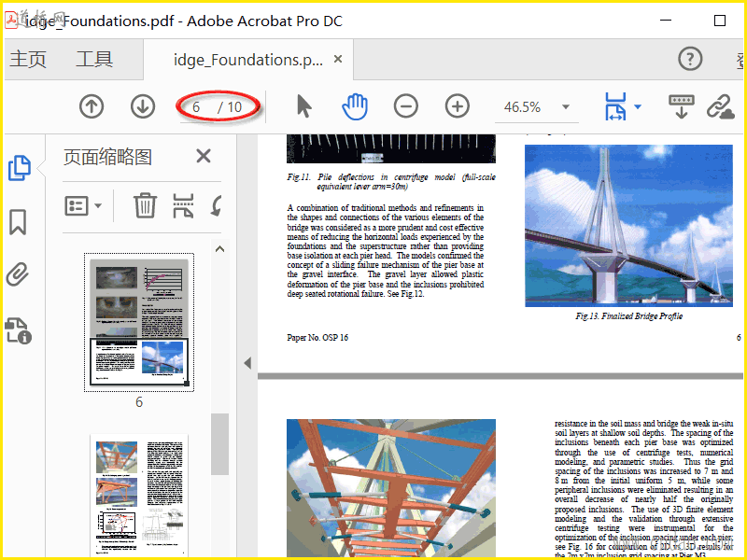Collapse navigation pane with left triangle

click(247, 363)
